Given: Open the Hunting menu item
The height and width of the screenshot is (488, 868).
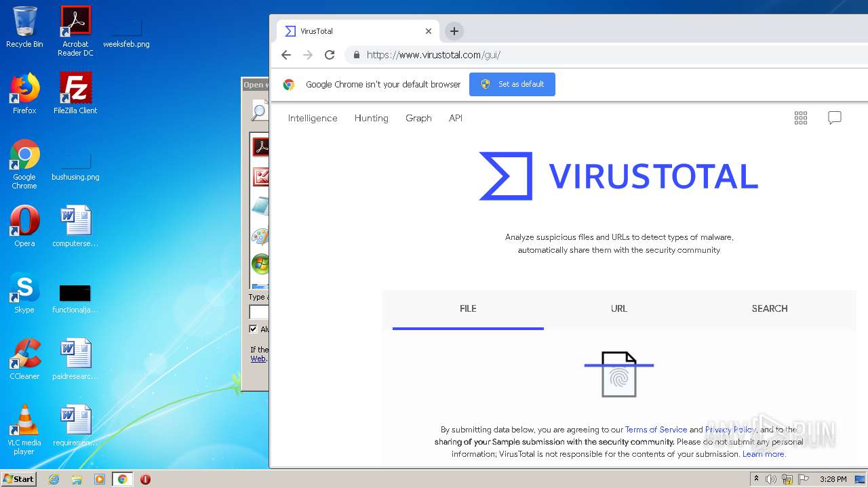Looking at the screenshot, I should point(372,118).
